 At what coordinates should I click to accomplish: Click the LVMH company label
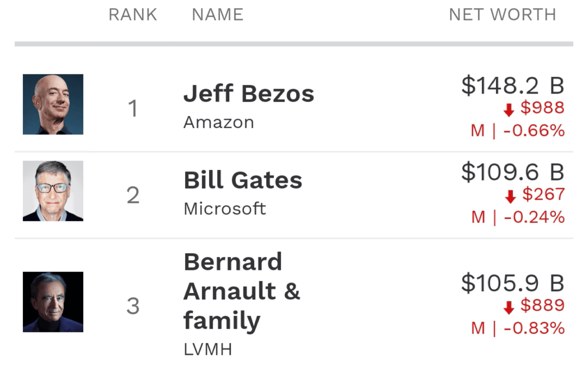(208, 349)
